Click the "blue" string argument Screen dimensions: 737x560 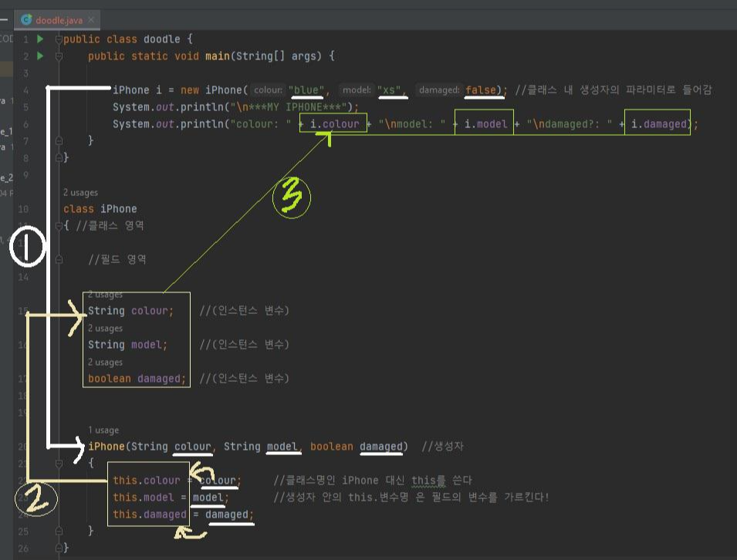pyautogui.click(x=306, y=89)
